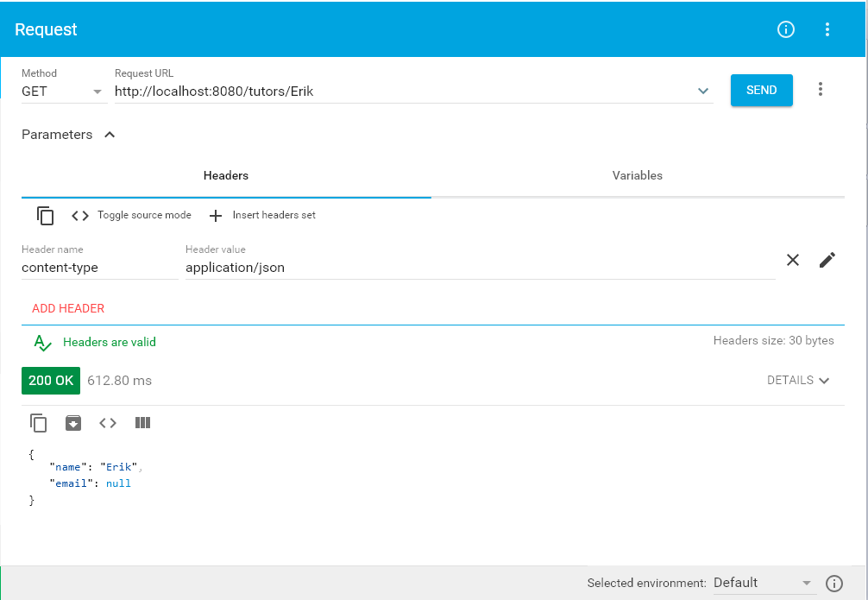Toggle raw response source view icon
The width and height of the screenshot is (868, 600).
point(108,423)
